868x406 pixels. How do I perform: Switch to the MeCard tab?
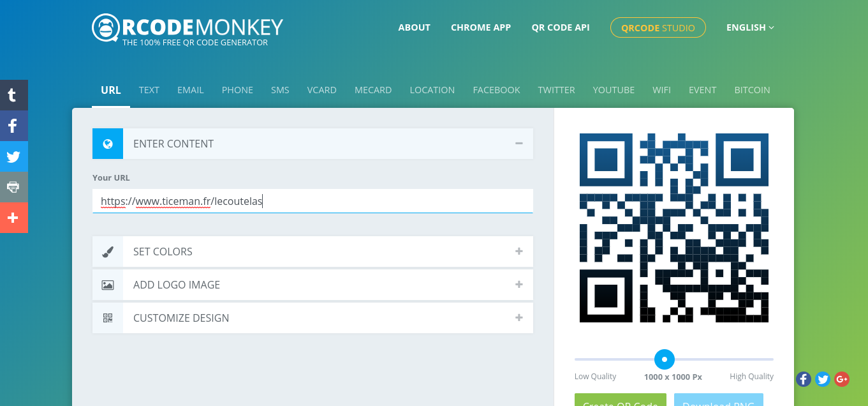tap(373, 90)
